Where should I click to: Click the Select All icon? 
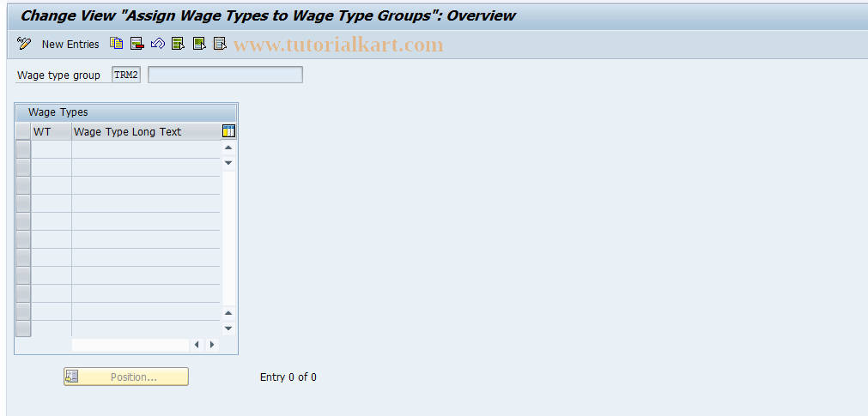coord(179,44)
